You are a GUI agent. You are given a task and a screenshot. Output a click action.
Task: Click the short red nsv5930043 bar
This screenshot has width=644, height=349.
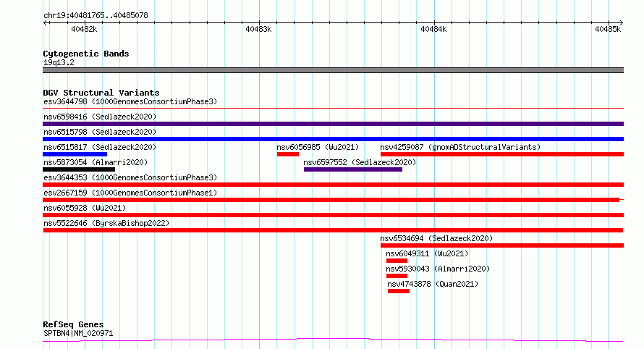[397, 276]
